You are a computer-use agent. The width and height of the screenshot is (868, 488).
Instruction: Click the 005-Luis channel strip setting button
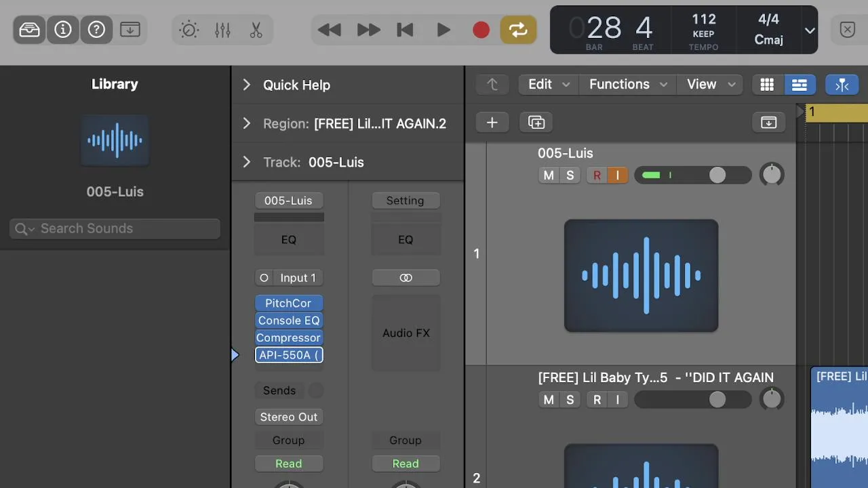pyautogui.click(x=288, y=201)
